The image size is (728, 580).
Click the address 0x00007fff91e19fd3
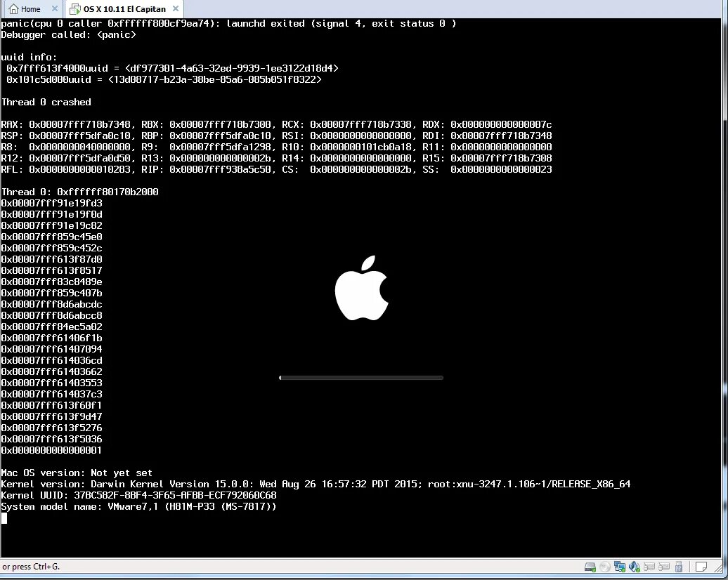click(x=51, y=203)
